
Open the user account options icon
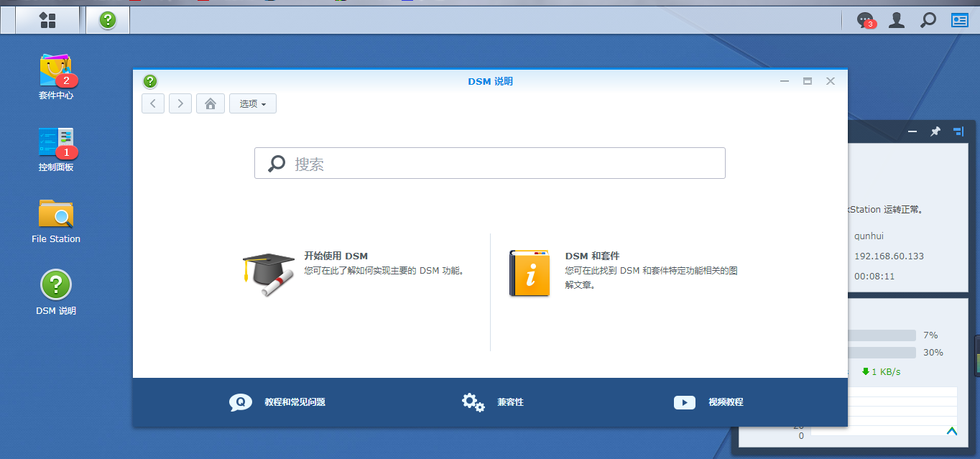pos(897,20)
